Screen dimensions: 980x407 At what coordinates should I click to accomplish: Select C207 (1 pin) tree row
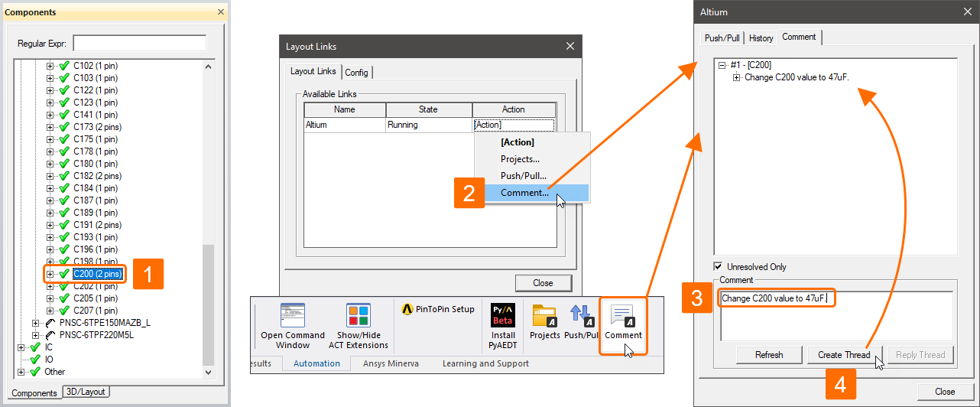click(x=96, y=311)
